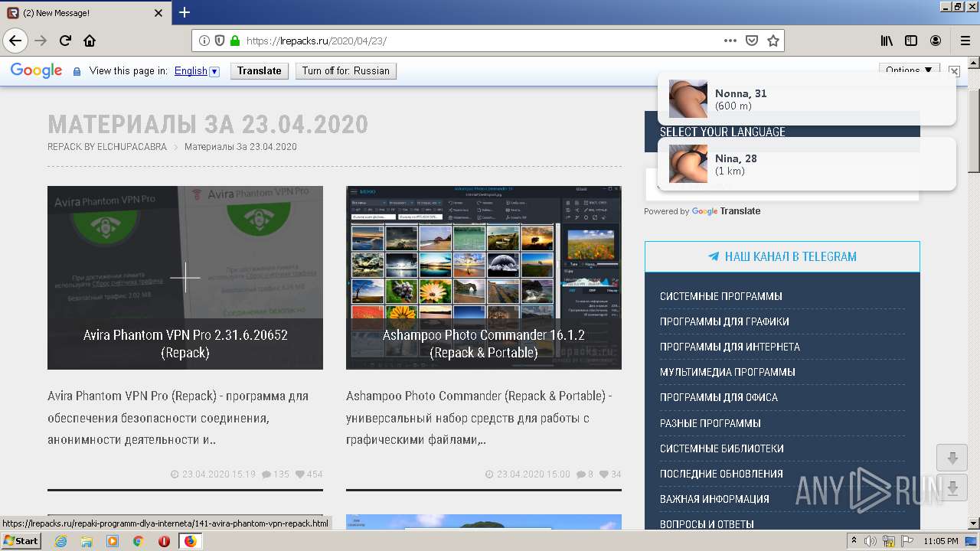Screen dimensions: 980x551
Task: Open page actions three-dot menu
Action: (x=730, y=41)
